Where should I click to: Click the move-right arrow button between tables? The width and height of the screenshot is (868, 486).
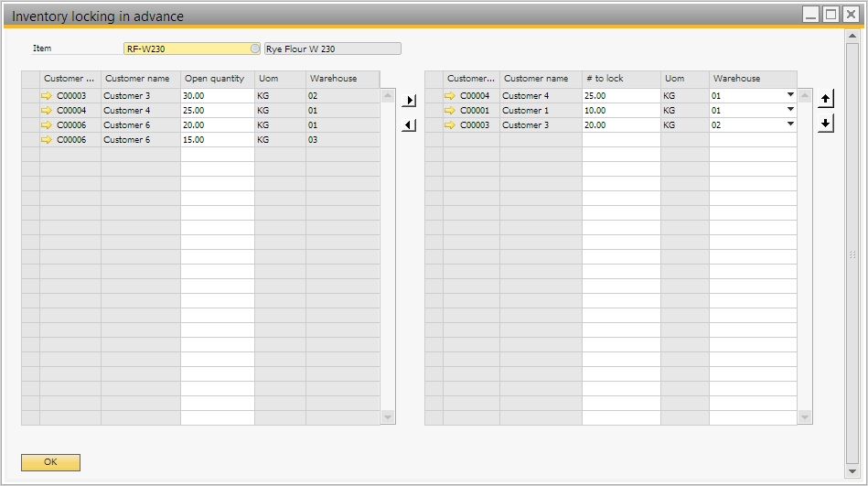[x=409, y=101]
